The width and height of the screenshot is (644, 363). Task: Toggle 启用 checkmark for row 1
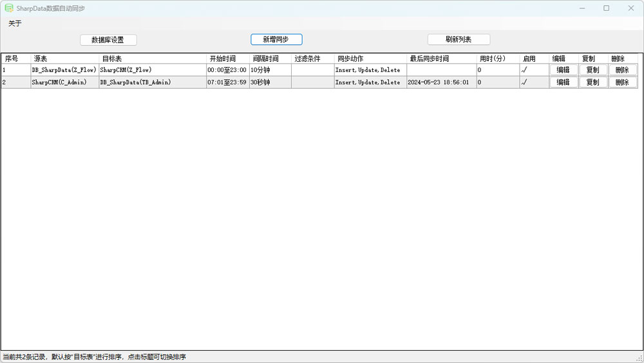click(524, 70)
